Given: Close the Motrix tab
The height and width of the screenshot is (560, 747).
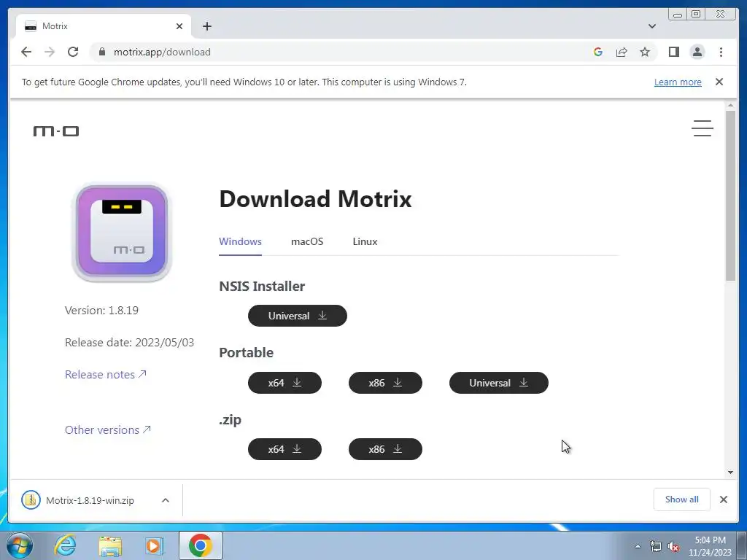Looking at the screenshot, I should tap(179, 26).
